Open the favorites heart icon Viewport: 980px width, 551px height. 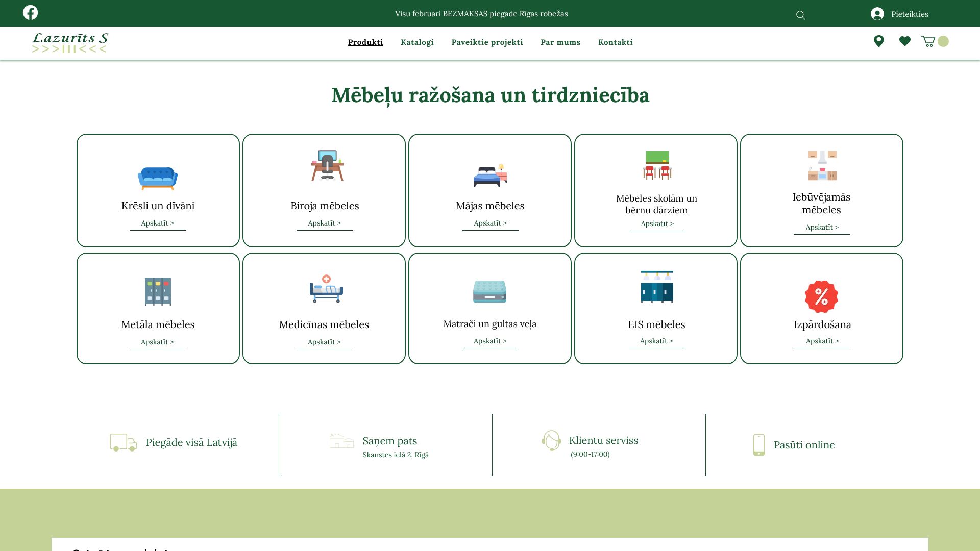click(x=904, y=41)
